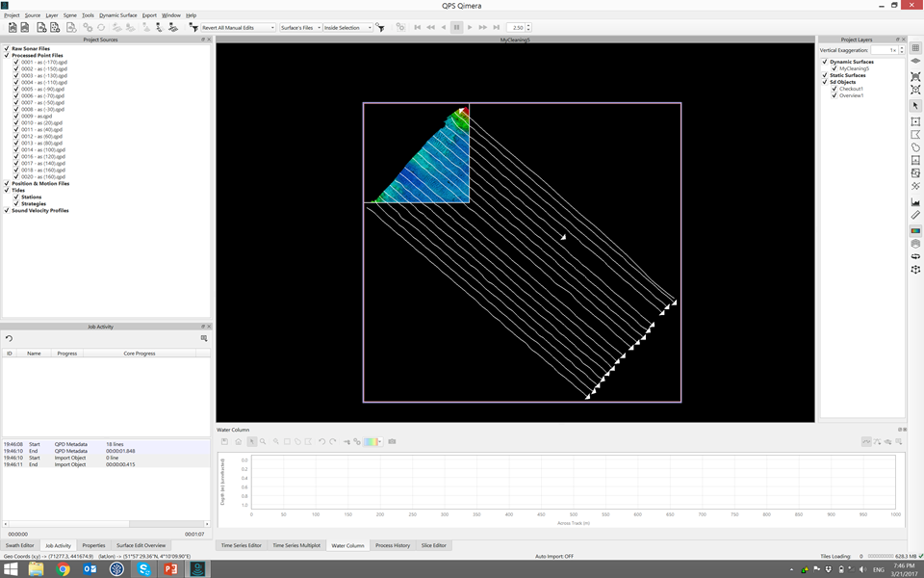
Task: Open the profile histogram tool
Action: [x=915, y=202]
